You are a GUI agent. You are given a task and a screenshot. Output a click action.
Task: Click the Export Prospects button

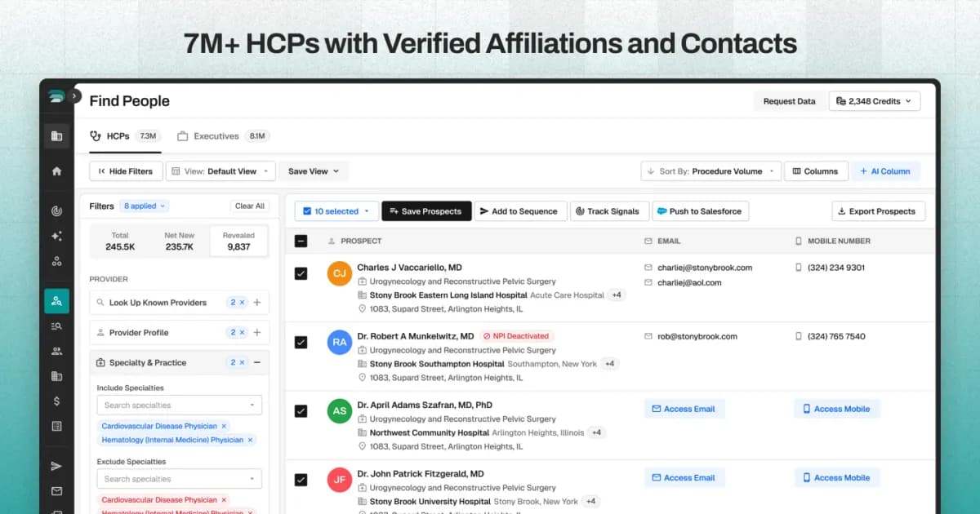click(x=879, y=211)
